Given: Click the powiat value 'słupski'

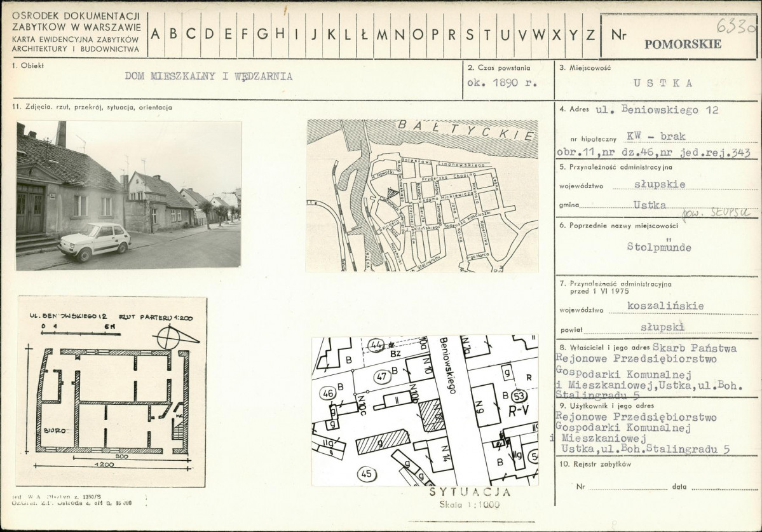Looking at the screenshot, I should pos(662,327).
